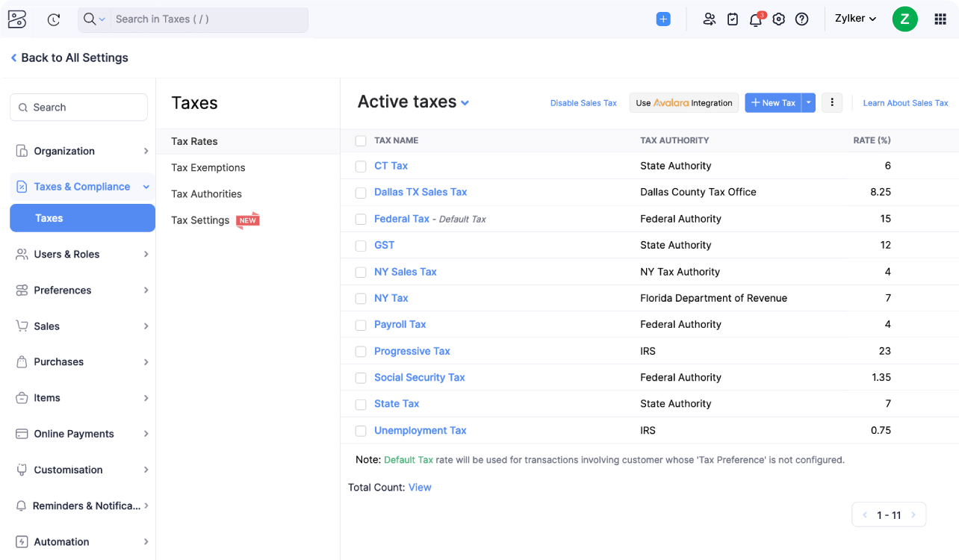Open the three-dot more options button

(832, 103)
